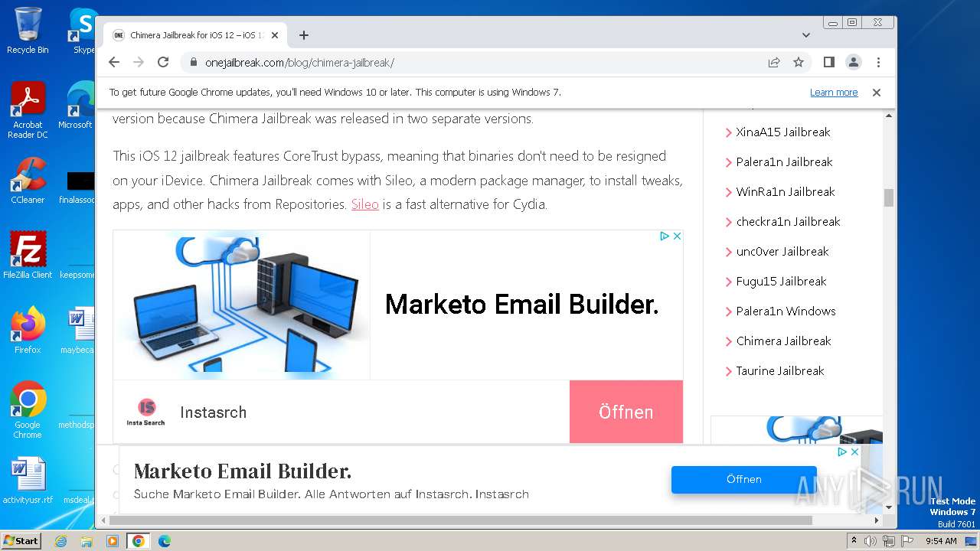Open Palera1n Windows sidebar link
Viewport: 980px width, 551px height.
(786, 311)
